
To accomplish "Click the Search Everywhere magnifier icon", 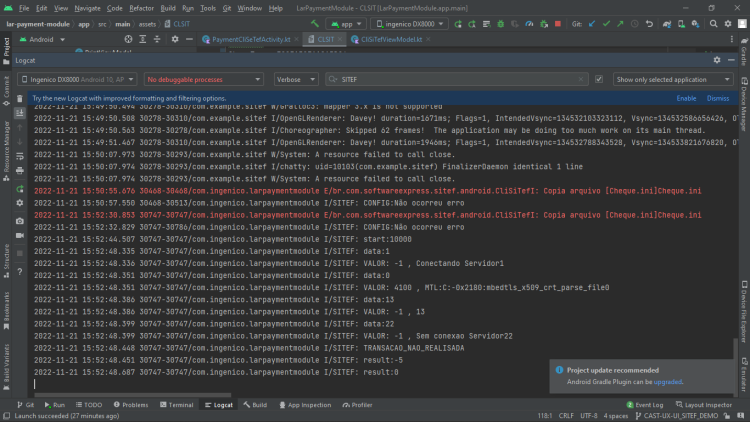I will coord(713,24).
